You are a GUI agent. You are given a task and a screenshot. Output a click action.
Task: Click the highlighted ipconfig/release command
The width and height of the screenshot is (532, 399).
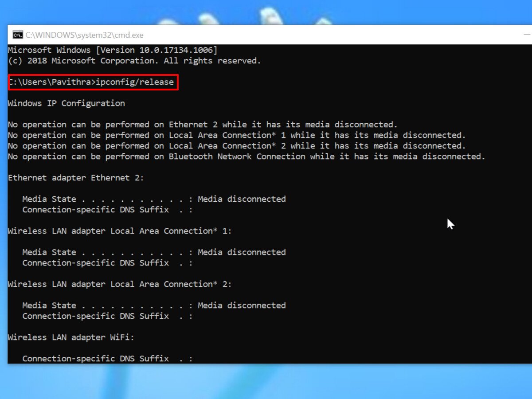point(136,82)
